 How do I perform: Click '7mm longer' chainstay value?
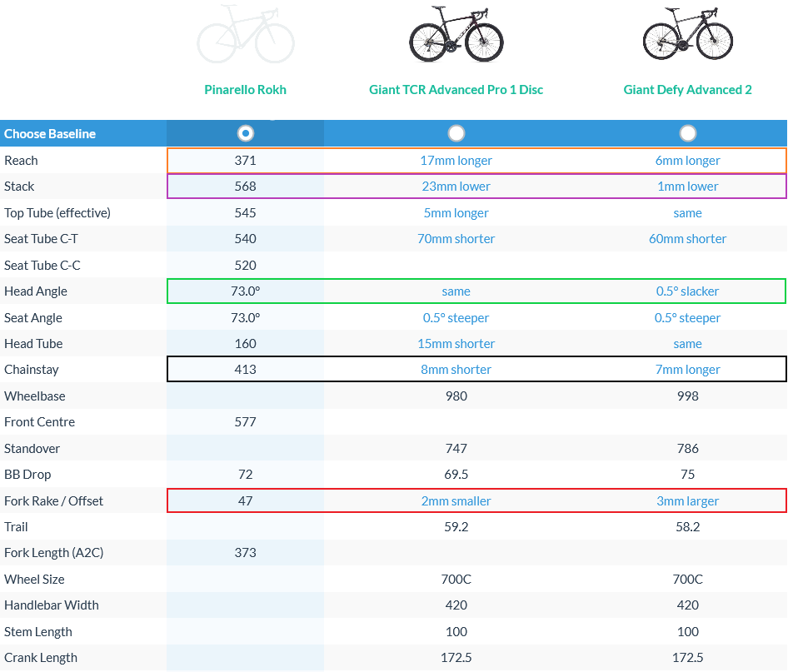(687, 370)
